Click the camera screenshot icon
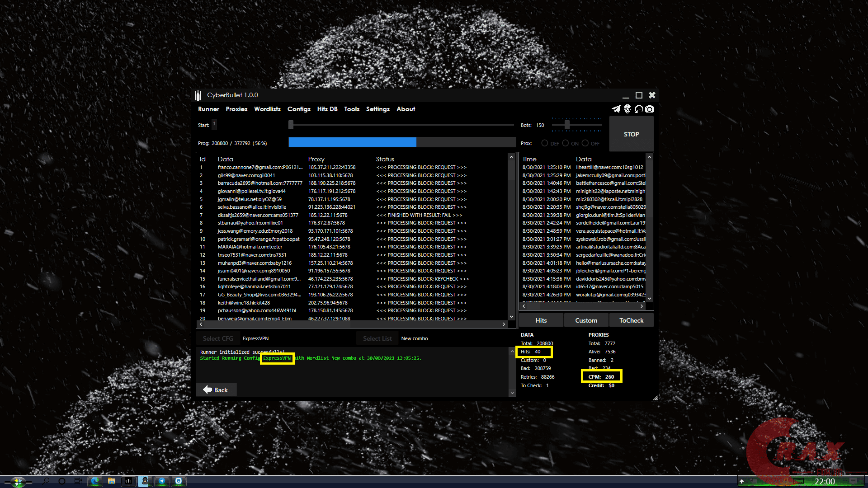This screenshot has height=488, width=868. [x=650, y=109]
